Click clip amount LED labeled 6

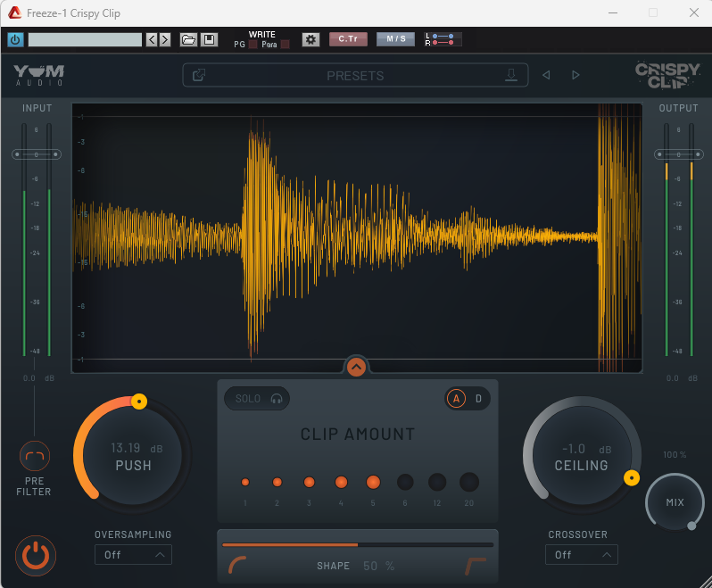click(x=405, y=482)
